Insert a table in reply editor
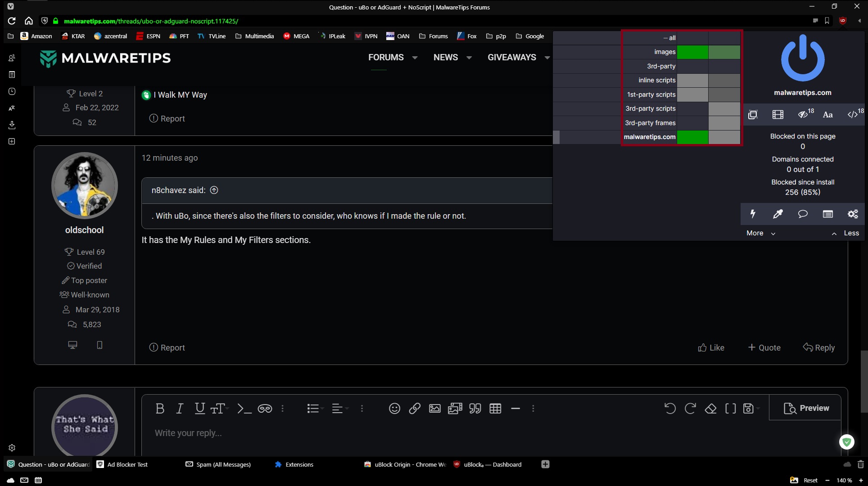Screen dimensions: 868x486 (x=495, y=409)
